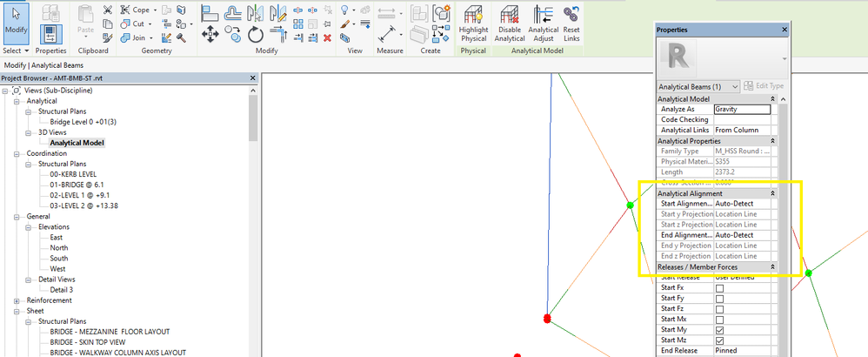Viewport: 868px width, 357px height.
Task: Select the Move tool icon
Action: pos(210,35)
